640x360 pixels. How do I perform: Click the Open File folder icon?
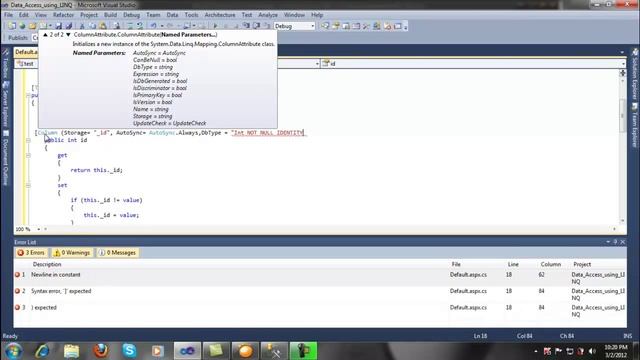(x=33, y=26)
